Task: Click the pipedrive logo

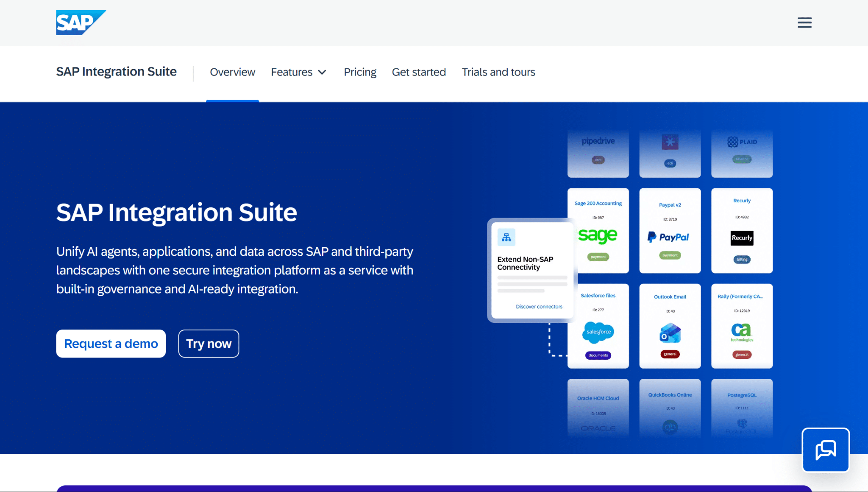Action: pos(598,141)
